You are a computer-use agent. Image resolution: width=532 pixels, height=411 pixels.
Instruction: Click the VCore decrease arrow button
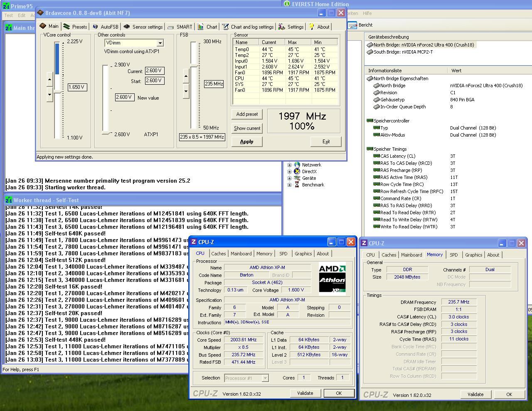click(x=49, y=94)
